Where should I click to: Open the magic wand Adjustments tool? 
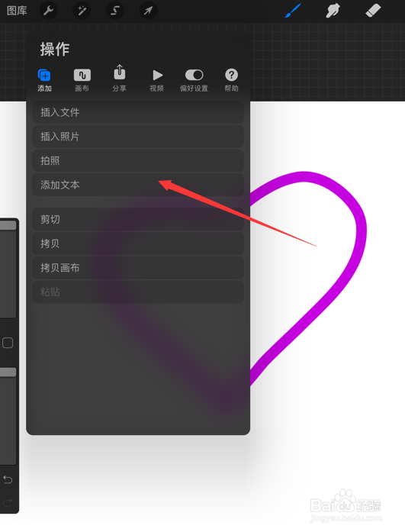(82, 11)
